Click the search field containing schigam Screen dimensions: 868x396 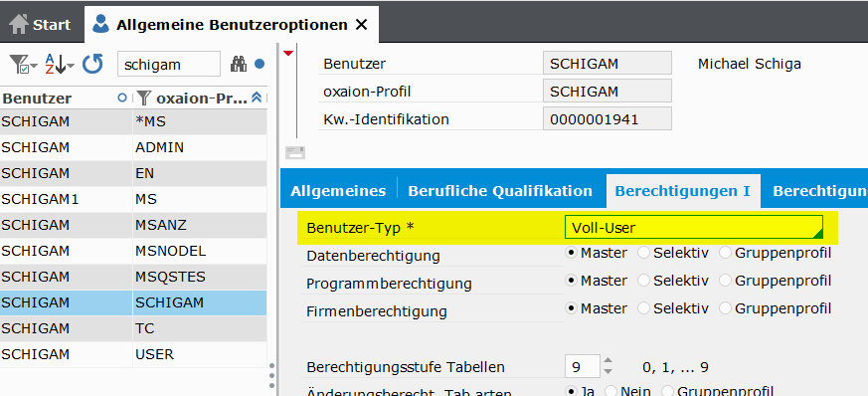click(169, 65)
